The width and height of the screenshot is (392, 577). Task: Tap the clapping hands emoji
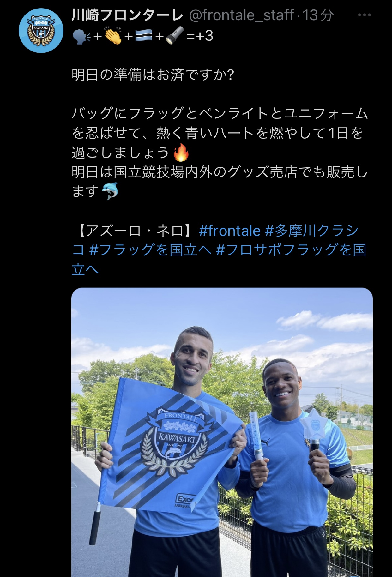pyautogui.click(x=113, y=36)
